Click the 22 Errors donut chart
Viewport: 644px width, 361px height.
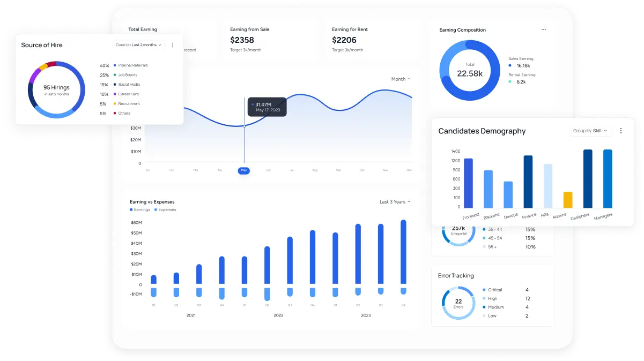coord(458,303)
